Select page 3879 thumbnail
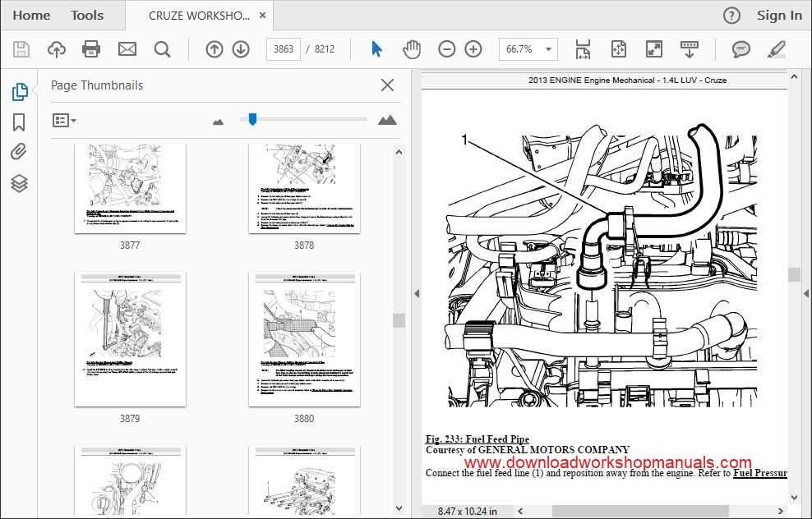Screen dimensions: 812x519 point(130,339)
